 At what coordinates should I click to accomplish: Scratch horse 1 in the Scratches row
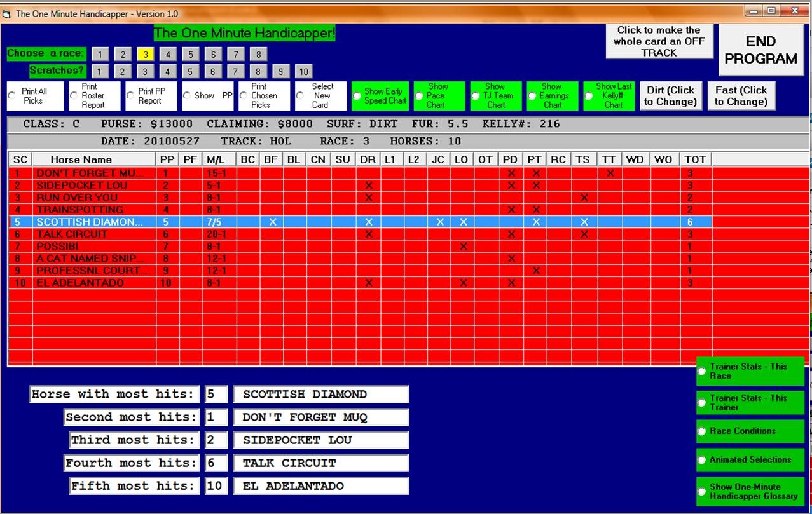click(x=100, y=71)
